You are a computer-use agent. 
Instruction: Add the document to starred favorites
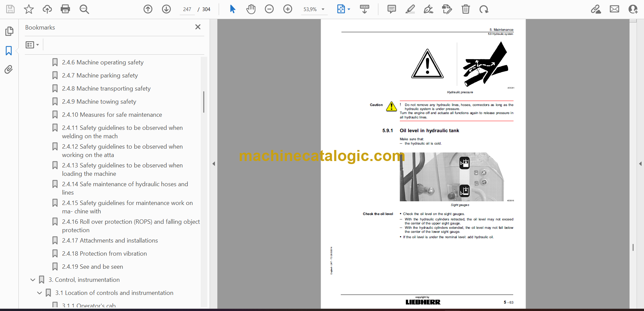tap(29, 9)
